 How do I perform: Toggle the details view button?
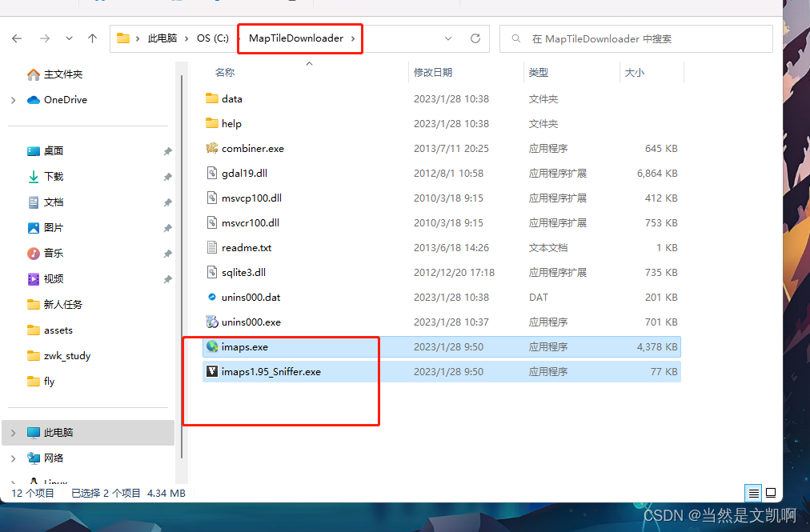(752, 493)
